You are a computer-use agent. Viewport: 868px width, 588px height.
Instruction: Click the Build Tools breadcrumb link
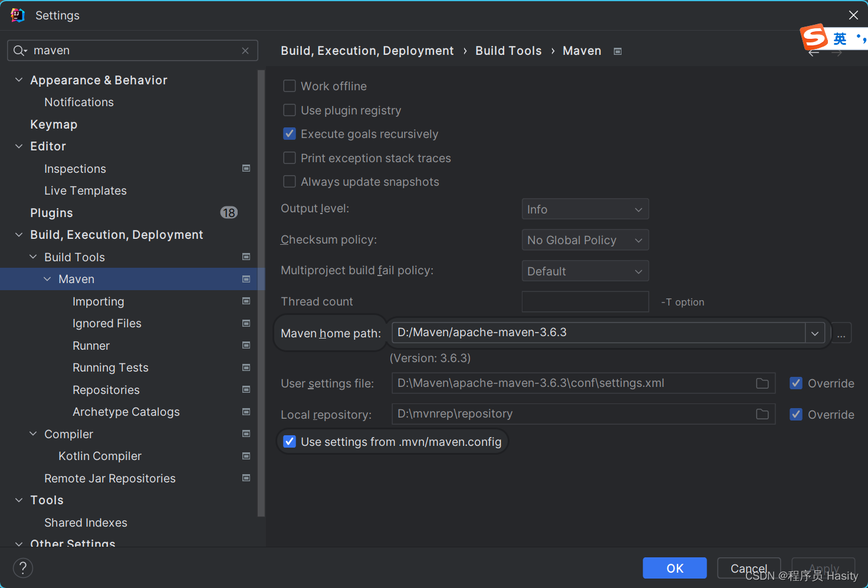point(508,51)
